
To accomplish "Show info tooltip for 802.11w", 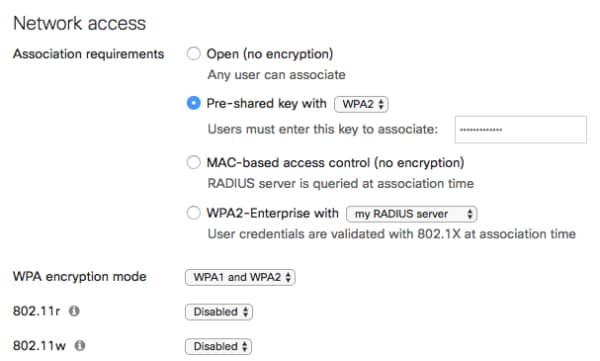I will click(80, 346).
